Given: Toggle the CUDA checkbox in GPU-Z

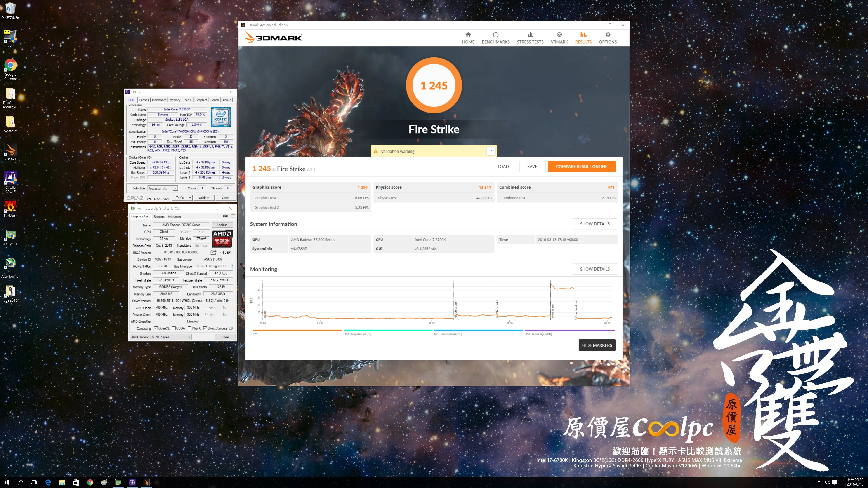Looking at the screenshot, I should point(174,328).
